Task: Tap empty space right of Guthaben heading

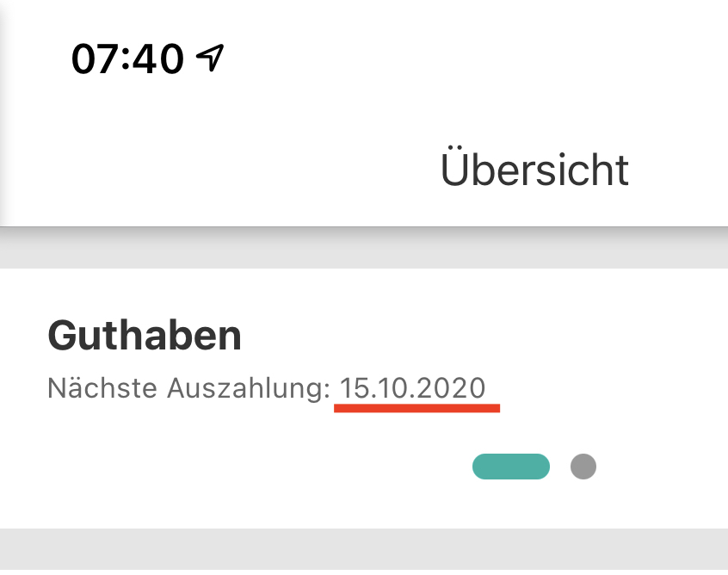Action: point(482,335)
